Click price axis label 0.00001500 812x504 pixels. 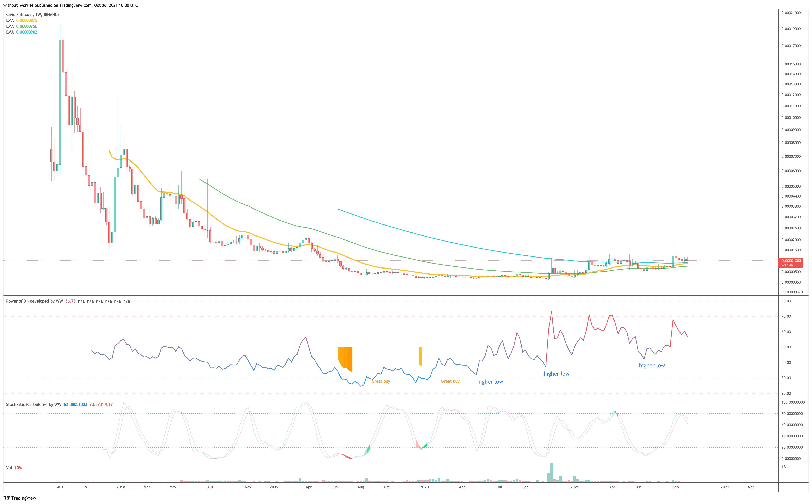tap(791, 250)
